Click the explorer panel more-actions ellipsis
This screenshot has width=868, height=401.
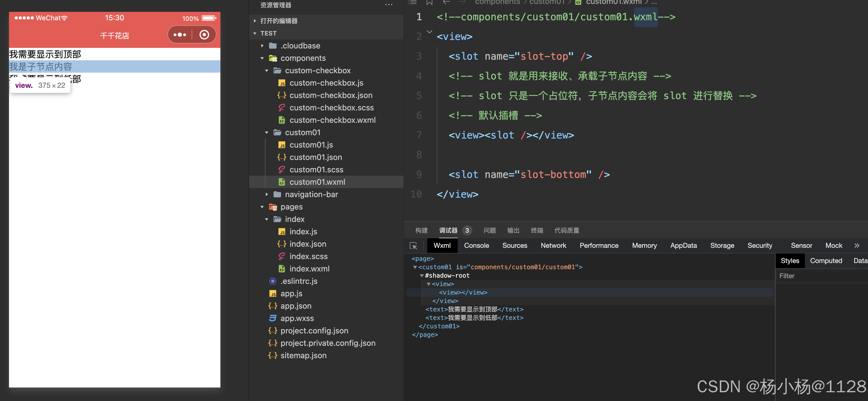(389, 5)
